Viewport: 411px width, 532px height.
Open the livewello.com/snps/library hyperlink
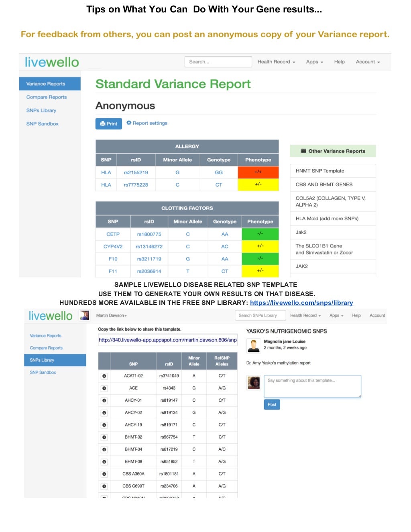coord(301,303)
